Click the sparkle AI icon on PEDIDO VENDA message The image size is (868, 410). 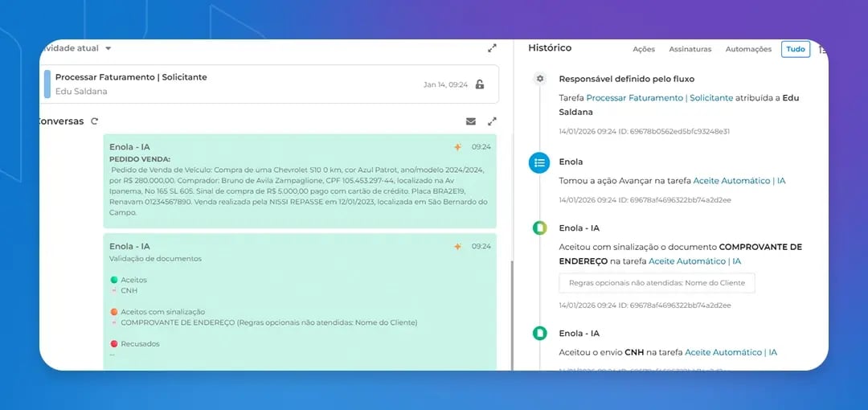(458, 147)
